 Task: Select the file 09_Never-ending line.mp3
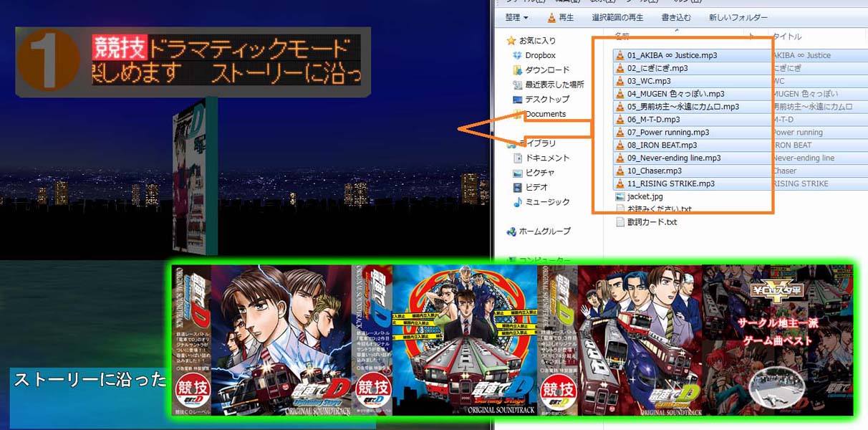[x=674, y=158]
